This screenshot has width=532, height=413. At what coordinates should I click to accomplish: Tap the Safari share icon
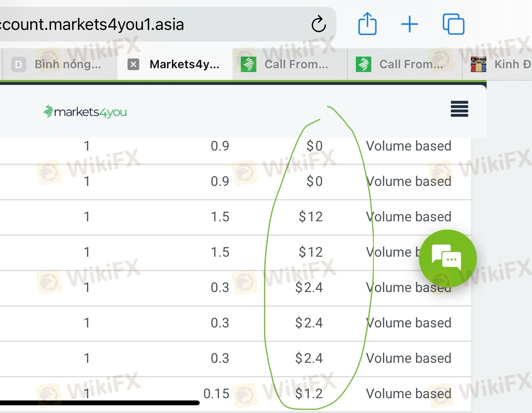click(367, 24)
